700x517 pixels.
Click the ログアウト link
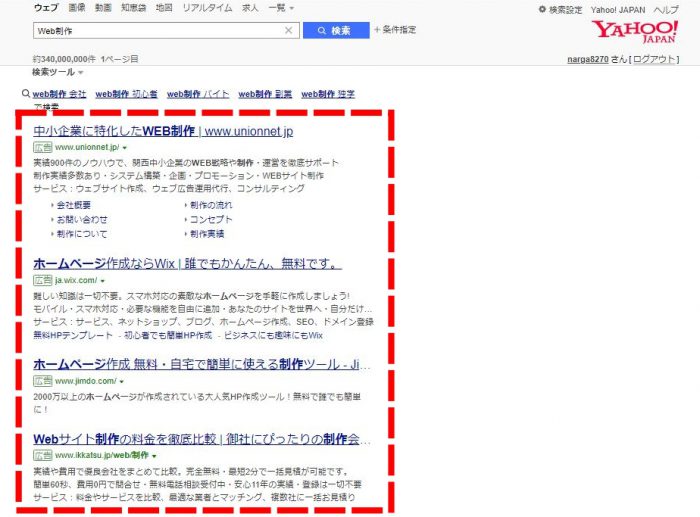point(654,59)
